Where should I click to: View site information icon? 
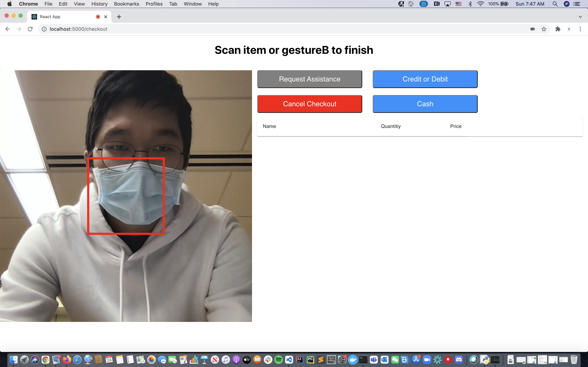[44, 29]
